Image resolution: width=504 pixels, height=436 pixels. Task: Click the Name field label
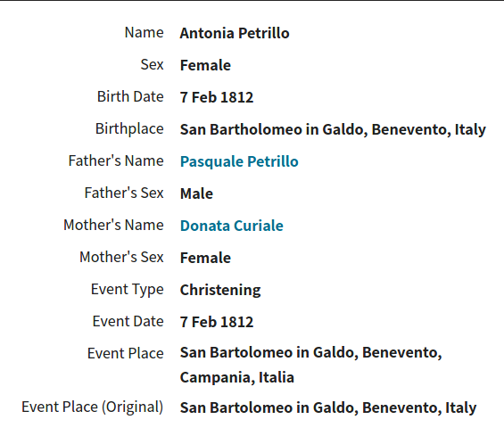(x=144, y=32)
